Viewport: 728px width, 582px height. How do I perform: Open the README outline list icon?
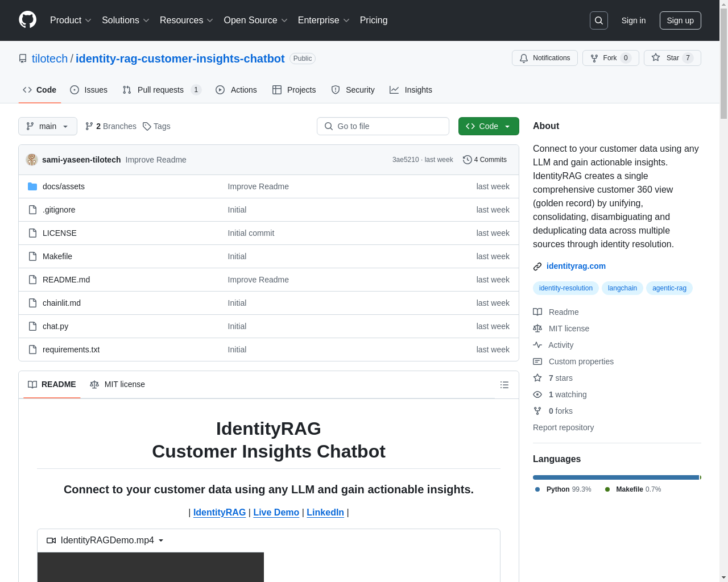(x=504, y=385)
